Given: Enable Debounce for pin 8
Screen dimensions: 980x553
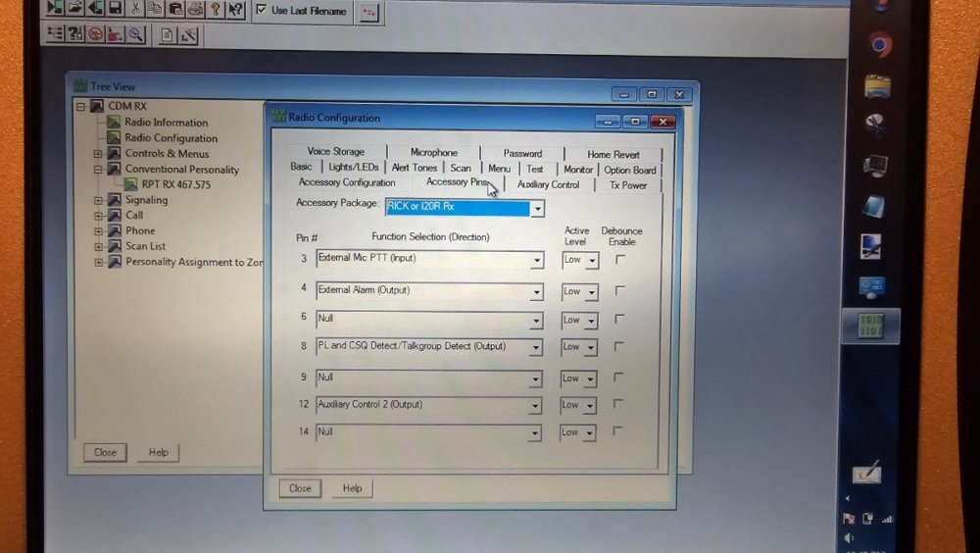Looking at the screenshot, I should pos(619,346).
